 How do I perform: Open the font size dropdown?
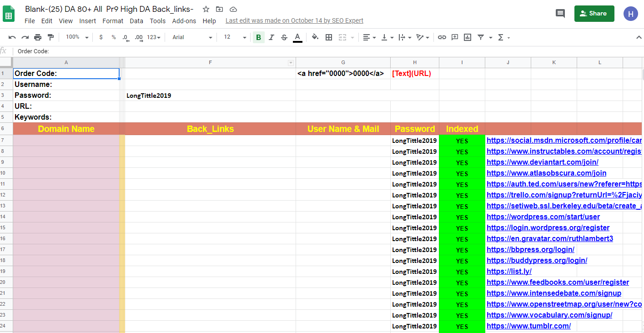[x=244, y=37]
